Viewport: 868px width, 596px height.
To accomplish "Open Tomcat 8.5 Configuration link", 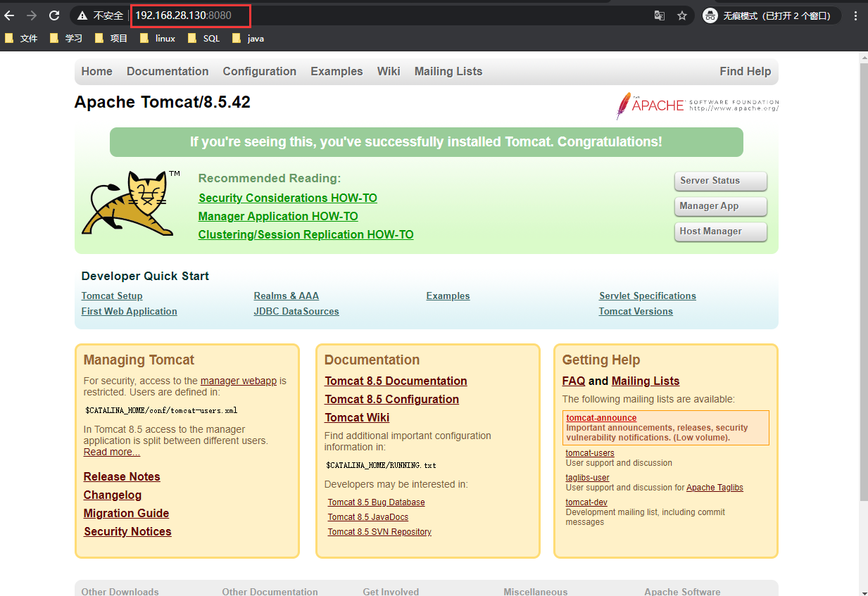I will [x=391, y=400].
